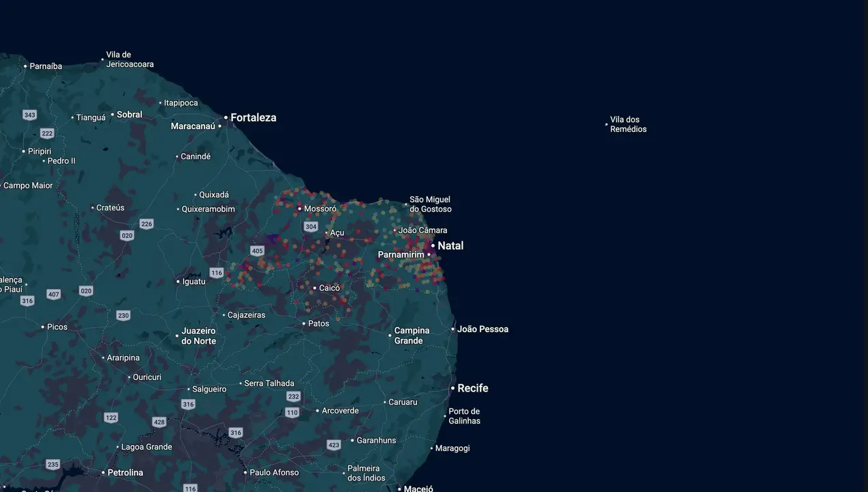Click the Maracanaú city label
The width and height of the screenshot is (868, 492).
193,126
